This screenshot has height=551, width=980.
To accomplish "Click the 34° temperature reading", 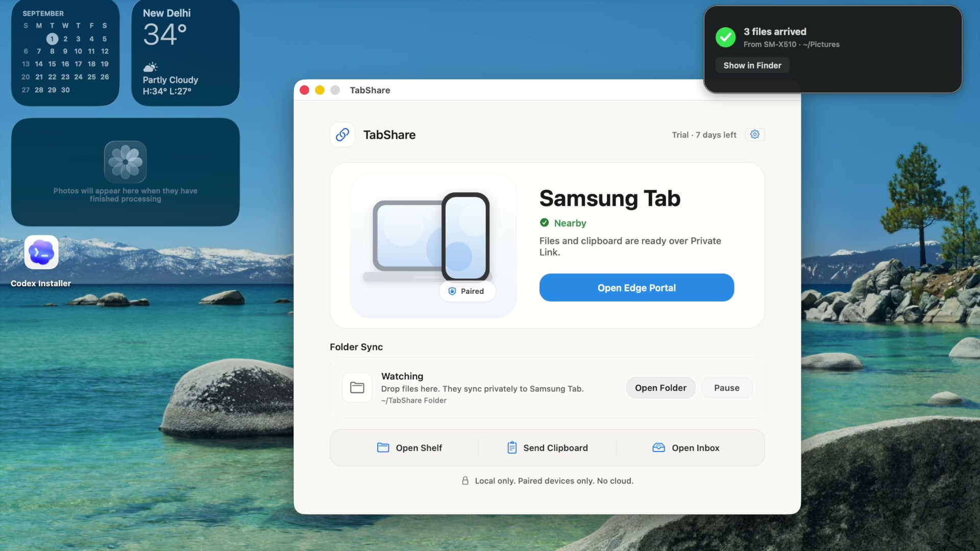I will point(165,35).
